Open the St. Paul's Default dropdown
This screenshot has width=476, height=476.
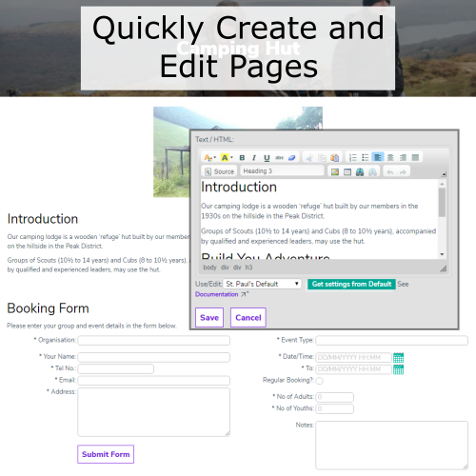point(262,284)
